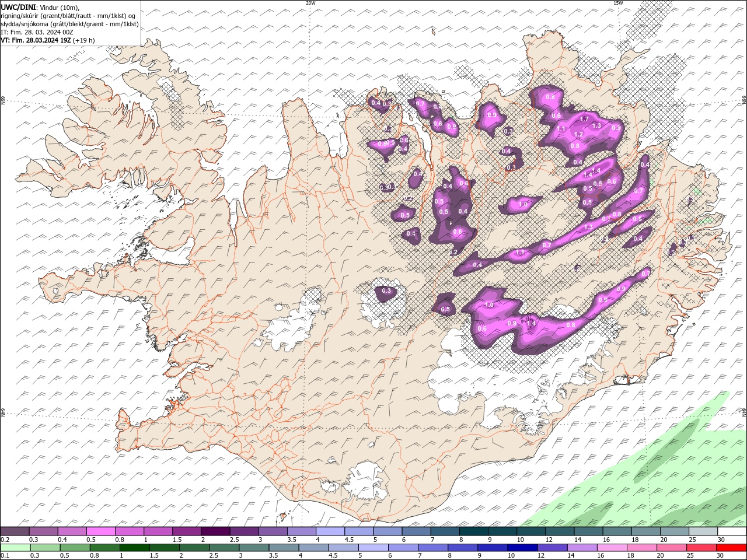This screenshot has width=747, height=560.
Task: Click the bright pink 0.5 snow swatch
Action: pyautogui.click(x=101, y=531)
